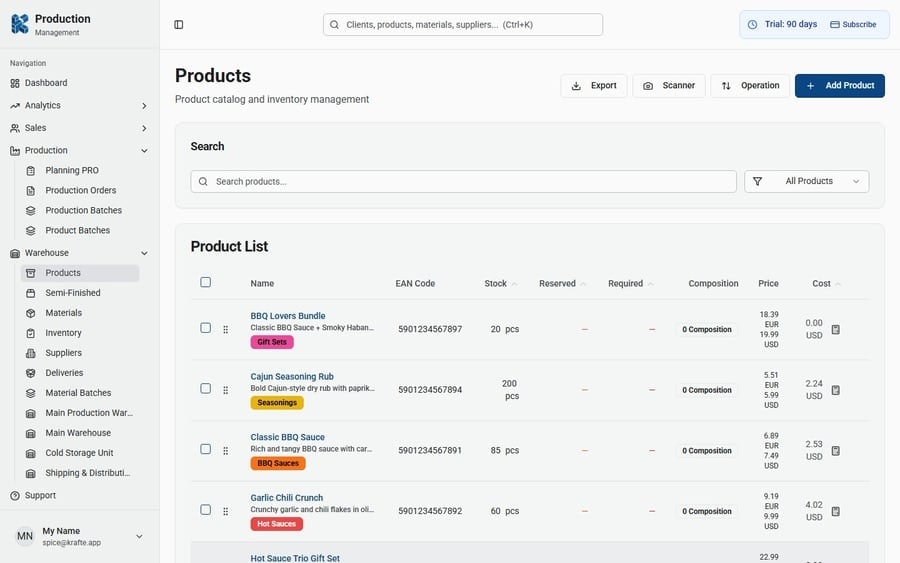The image size is (900, 563).
Task: Click the drag handle for Cajun Seasoning Rub
Action: coord(225,390)
